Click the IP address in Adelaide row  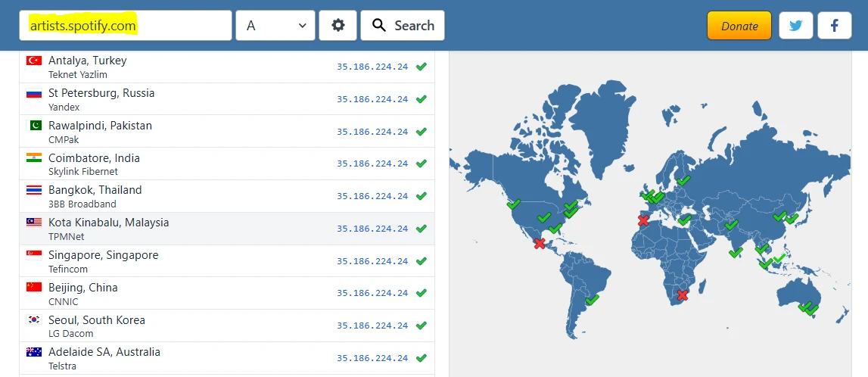point(372,358)
